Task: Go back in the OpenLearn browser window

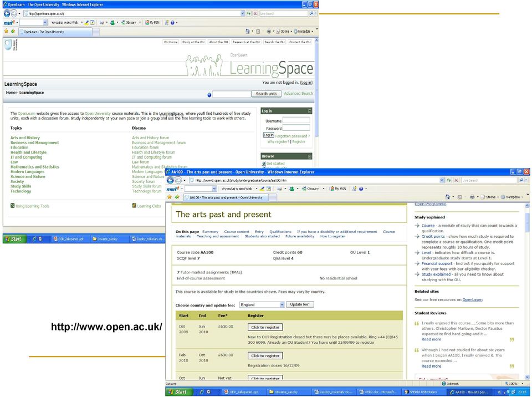Action: 7,13
